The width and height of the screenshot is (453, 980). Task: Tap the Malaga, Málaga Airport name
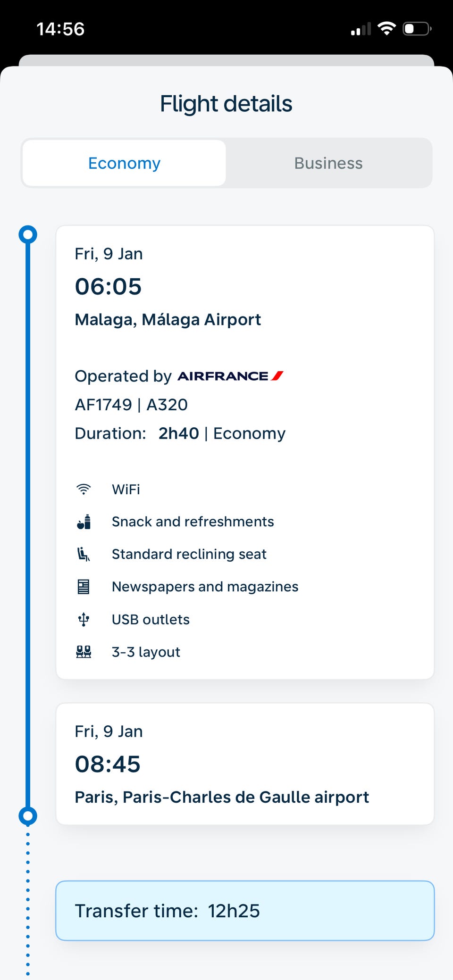168,320
